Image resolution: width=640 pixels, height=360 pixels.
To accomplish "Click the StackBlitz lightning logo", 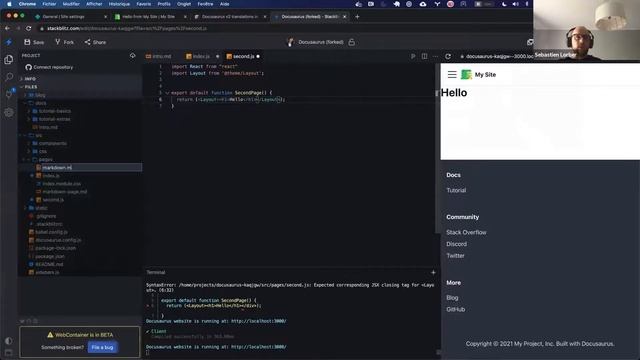I will (x=9, y=42).
